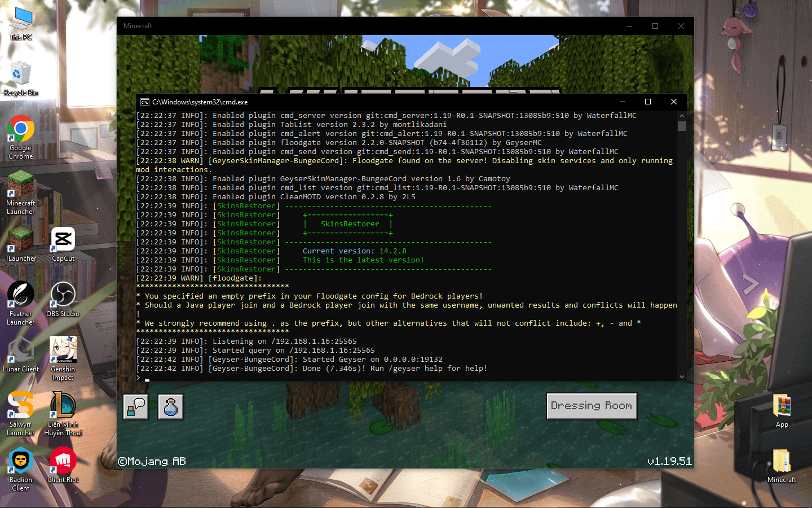Viewport: 812px width, 508px height.
Task: Click the 'Enabled plugin cmd_alert' log line
Action: tap(382, 134)
